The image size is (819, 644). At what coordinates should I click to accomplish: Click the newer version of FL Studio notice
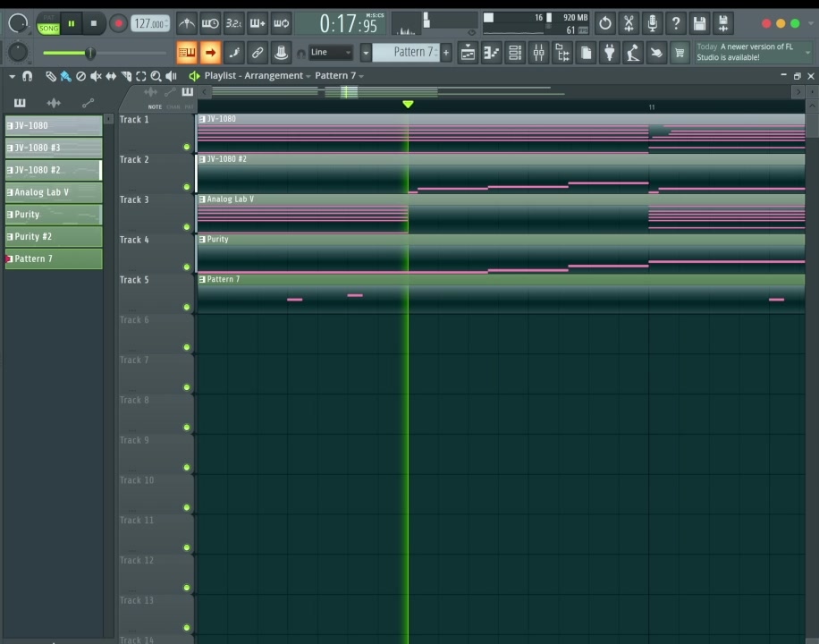pyautogui.click(x=749, y=52)
